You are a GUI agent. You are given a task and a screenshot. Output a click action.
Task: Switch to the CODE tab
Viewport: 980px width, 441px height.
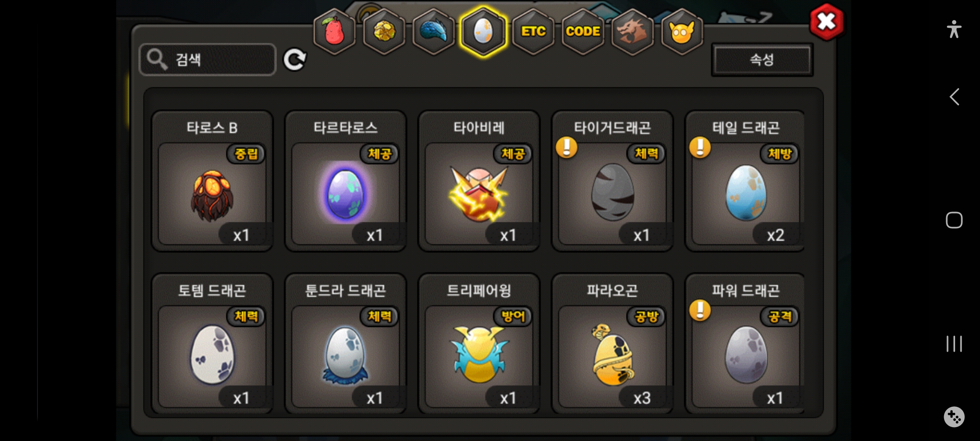point(583,32)
